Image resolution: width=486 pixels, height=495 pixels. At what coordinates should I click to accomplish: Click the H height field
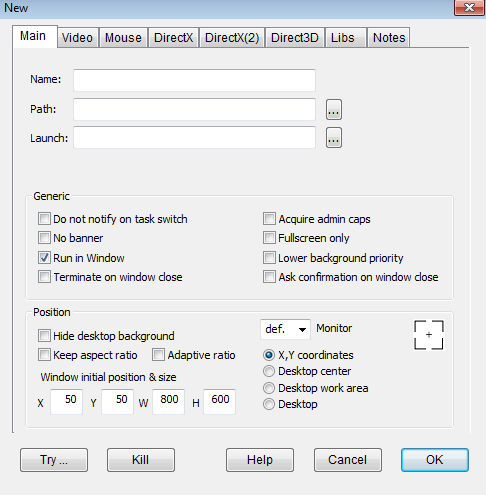219,401
